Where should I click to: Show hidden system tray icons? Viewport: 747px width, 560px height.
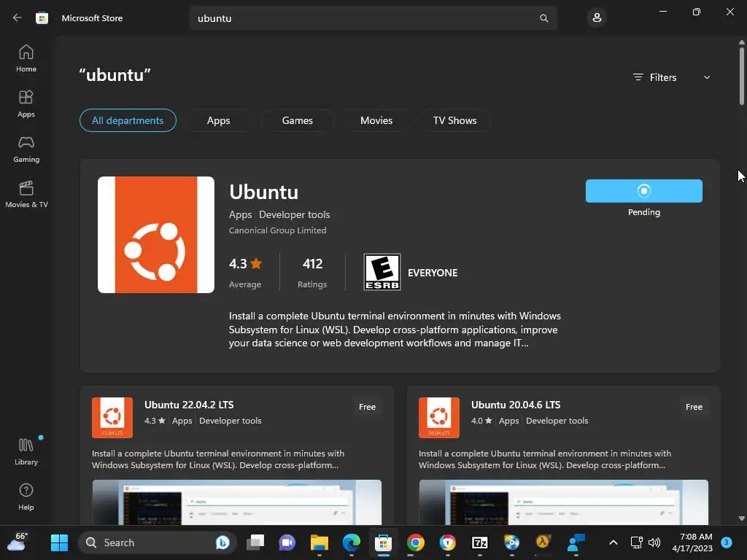coord(614,542)
